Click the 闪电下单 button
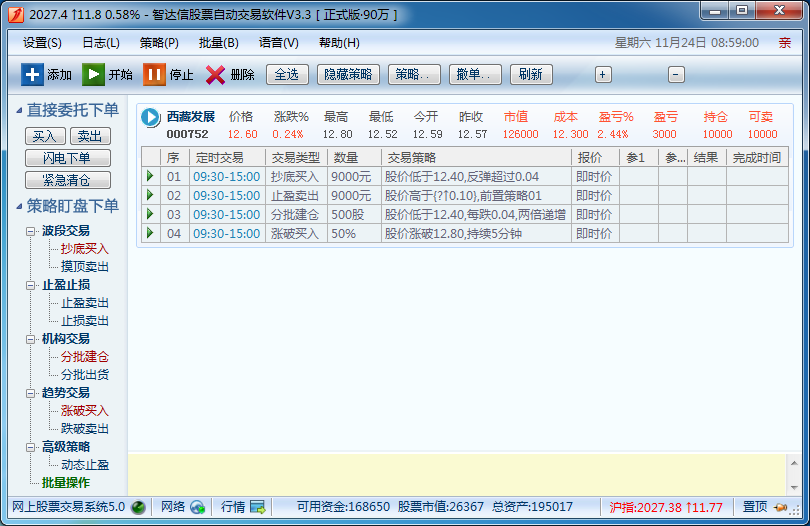Screen dimensions: 810x526 [68, 158]
